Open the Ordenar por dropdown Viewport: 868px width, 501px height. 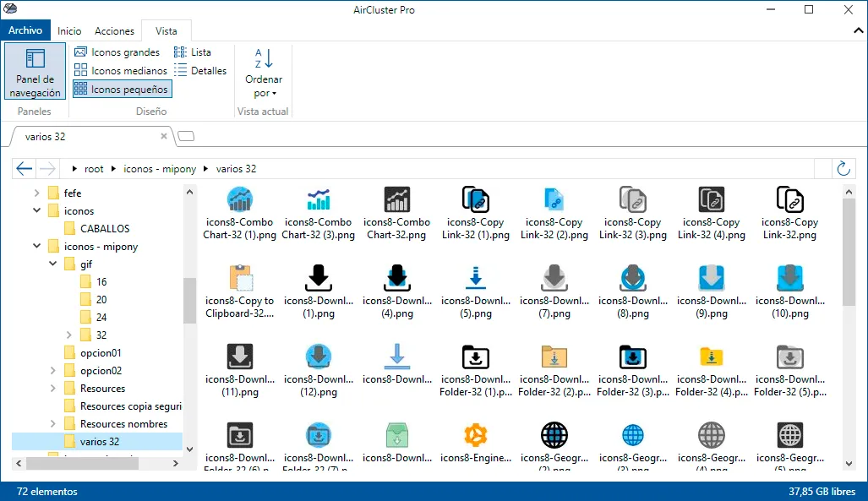pos(264,73)
